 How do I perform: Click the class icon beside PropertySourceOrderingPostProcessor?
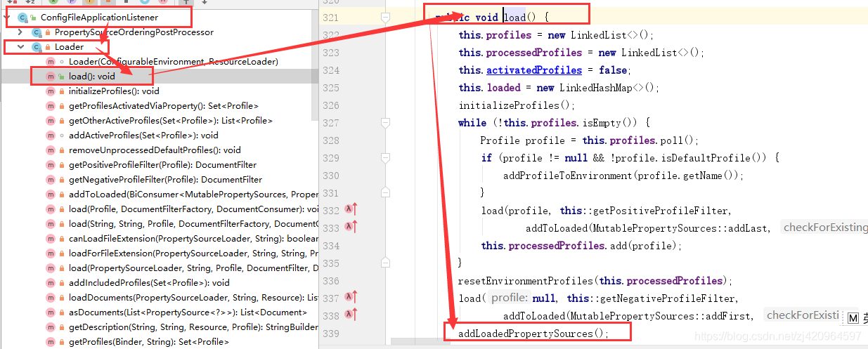(37, 32)
